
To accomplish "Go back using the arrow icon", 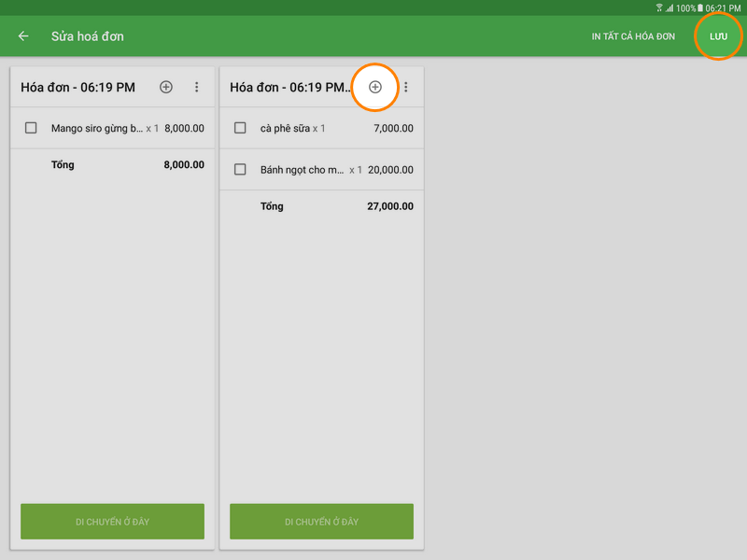I will 23,36.
